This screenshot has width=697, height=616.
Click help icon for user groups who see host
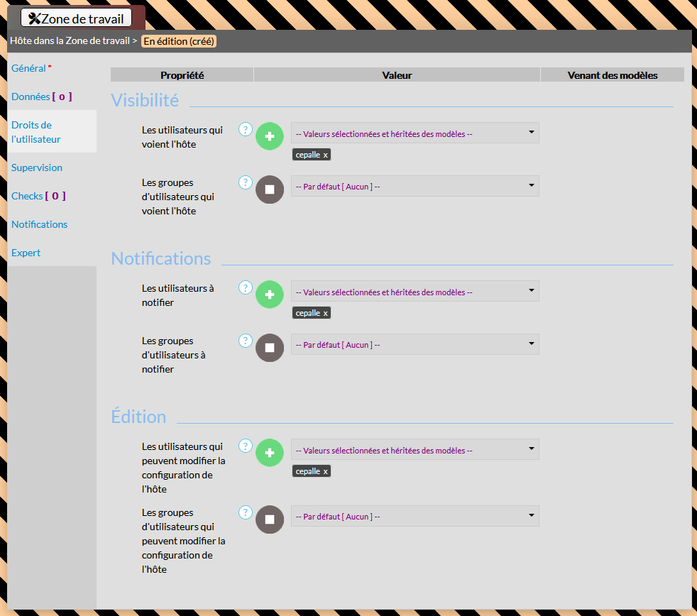tap(246, 182)
